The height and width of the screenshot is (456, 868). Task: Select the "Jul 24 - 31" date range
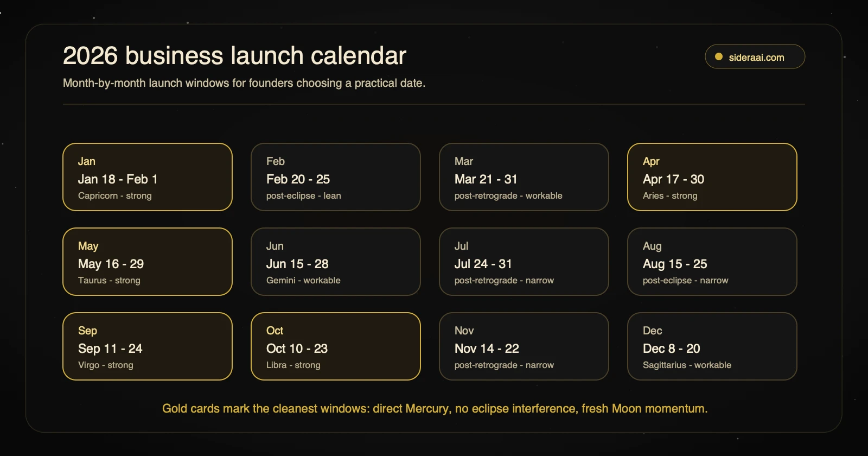(x=483, y=264)
